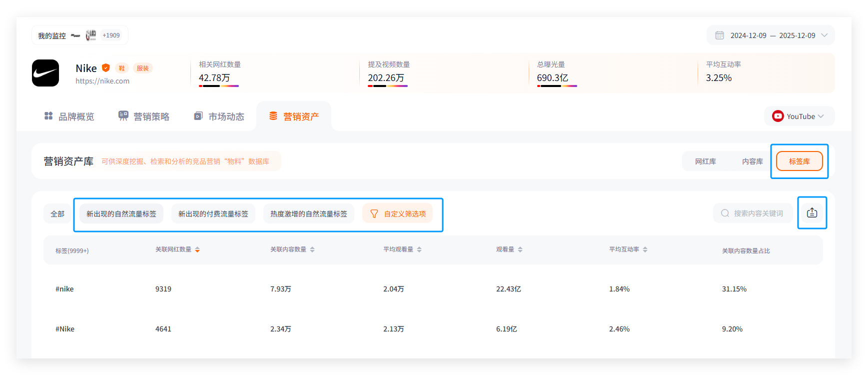The image size is (868, 375).
Task: Click the Nike swoosh brand logo
Action: (45, 73)
